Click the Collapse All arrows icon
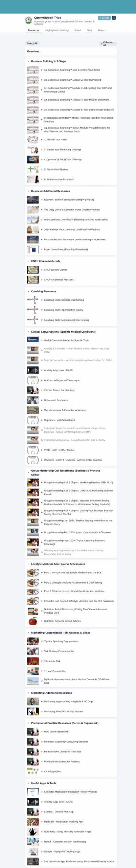The image size is (136, 868). click(101, 44)
